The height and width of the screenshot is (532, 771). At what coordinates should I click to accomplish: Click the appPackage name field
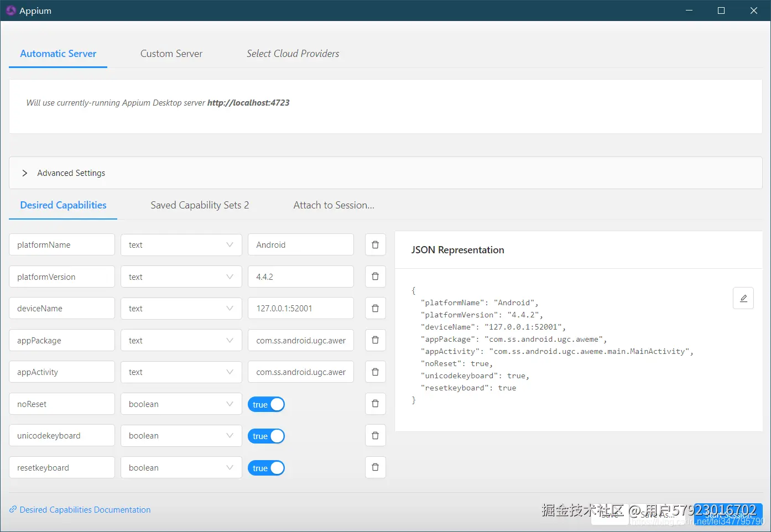62,340
